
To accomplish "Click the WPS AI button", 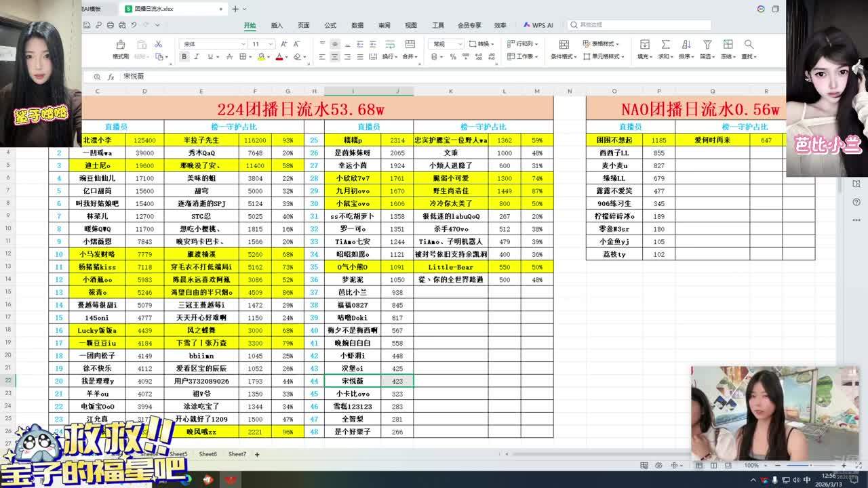I will click(538, 25).
